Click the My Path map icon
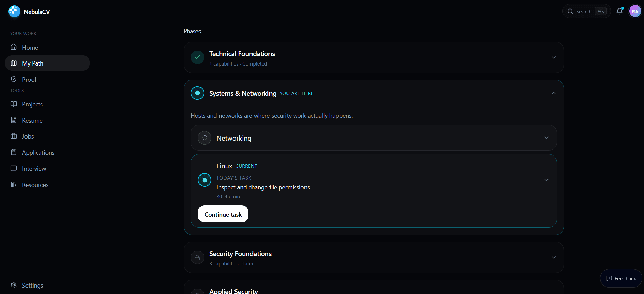The width and height of the screenshot is (644, 294). pyautogui.click(x=14, y=63)
